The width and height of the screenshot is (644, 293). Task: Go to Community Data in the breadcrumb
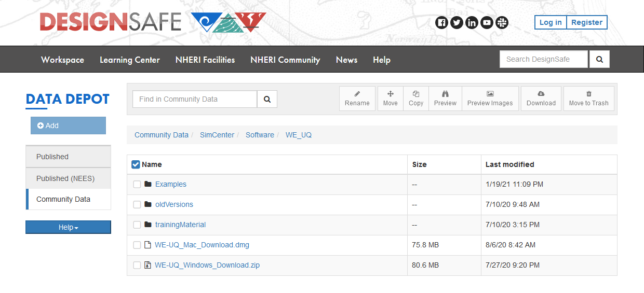(162, 135)
